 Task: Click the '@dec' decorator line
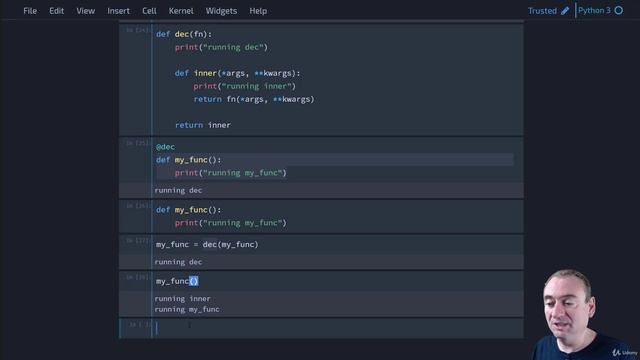coord(165,147)
